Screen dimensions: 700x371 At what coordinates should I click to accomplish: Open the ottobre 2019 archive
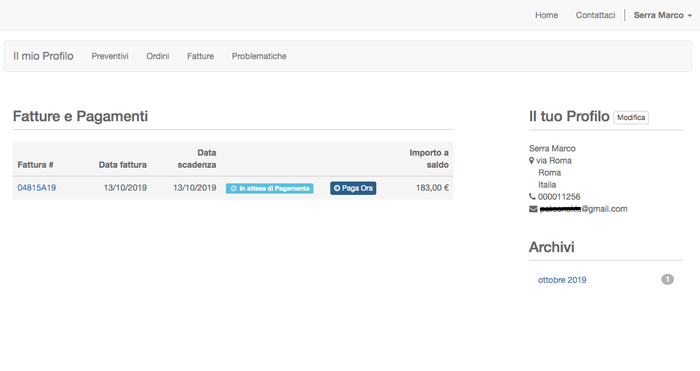point(562,280)
